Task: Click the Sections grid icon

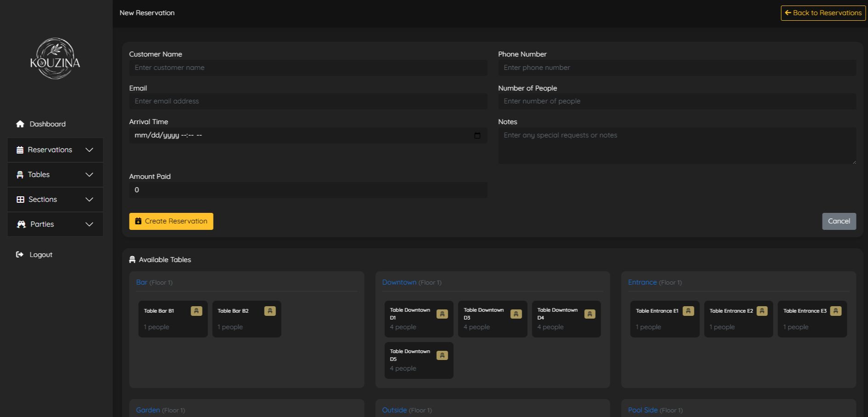Action: pos(20,200)
